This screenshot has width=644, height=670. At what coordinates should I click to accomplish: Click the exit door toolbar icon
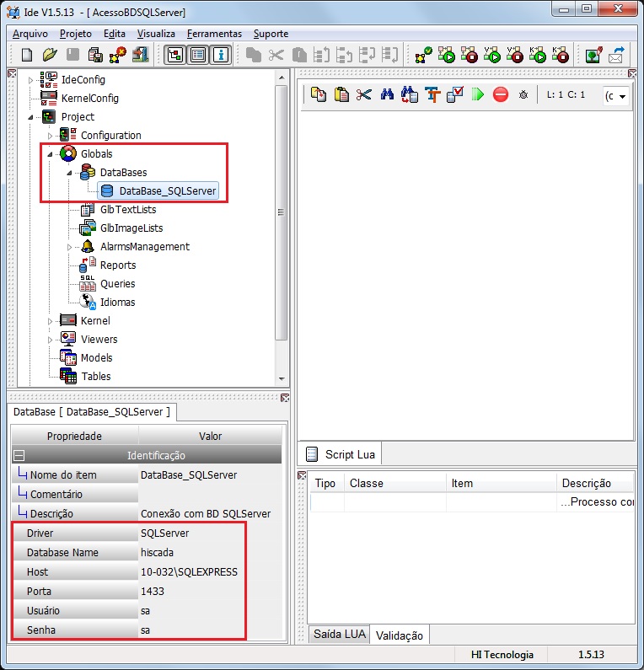pyautogui.click(x=141, y=55)
